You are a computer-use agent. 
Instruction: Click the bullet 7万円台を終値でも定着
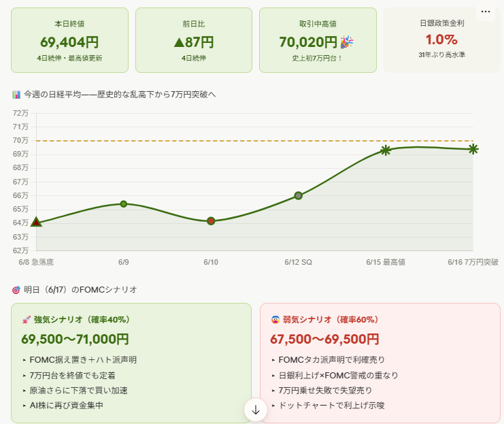coord(72,376)
